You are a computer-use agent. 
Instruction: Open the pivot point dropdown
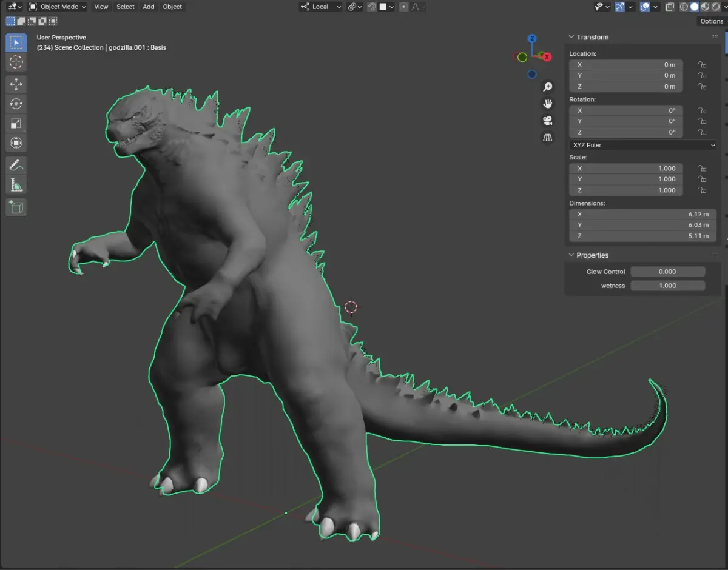pos(354,7)
